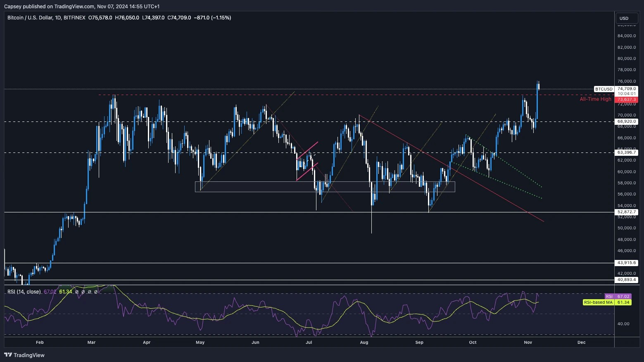Click the RSI (14, close) legend title
Screen dimensions: 644x362
25,292
